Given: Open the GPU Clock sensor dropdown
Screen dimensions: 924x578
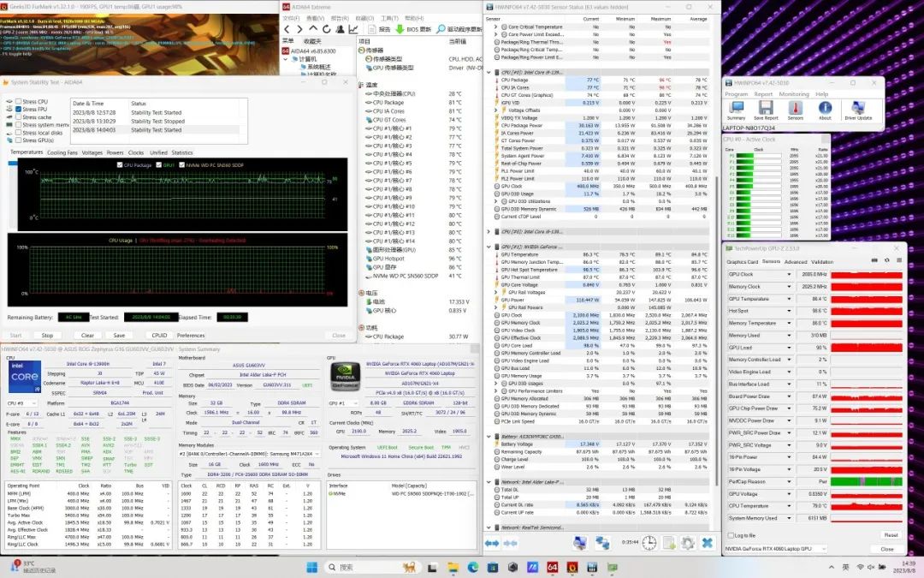Looking at the screenshot, I should [791, 275].
